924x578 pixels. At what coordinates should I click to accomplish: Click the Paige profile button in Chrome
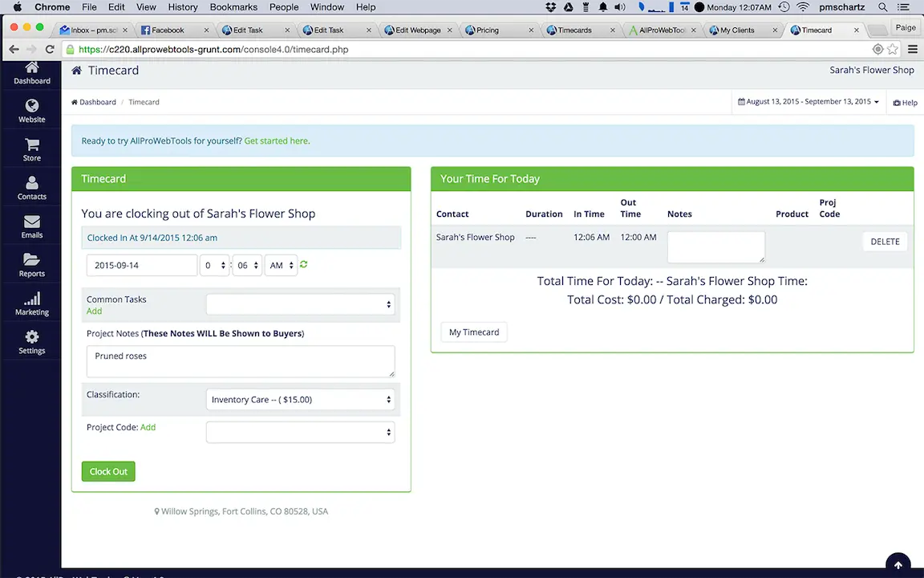905,27
